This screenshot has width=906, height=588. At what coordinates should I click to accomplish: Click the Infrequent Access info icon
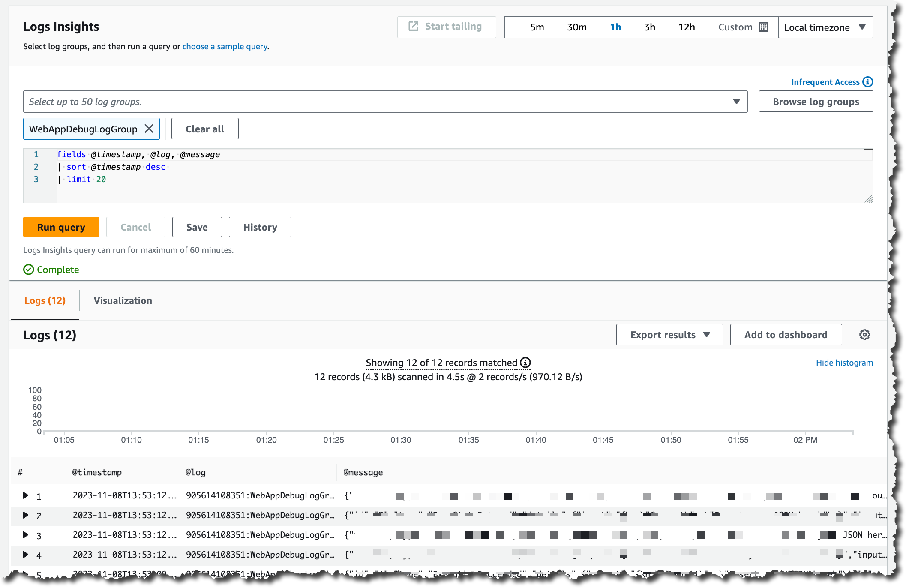(x=868, y=82)
